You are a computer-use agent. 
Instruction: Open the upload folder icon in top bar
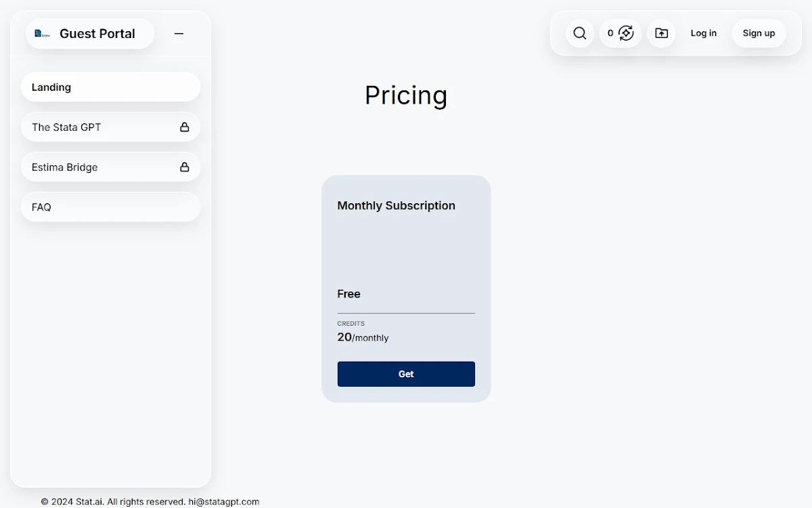tap(661, 33)
